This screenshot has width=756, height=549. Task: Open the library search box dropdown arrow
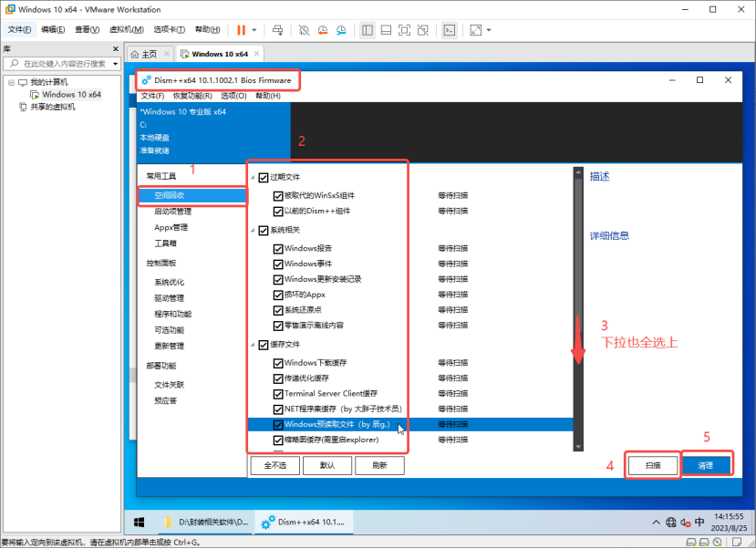coord(115,64)
